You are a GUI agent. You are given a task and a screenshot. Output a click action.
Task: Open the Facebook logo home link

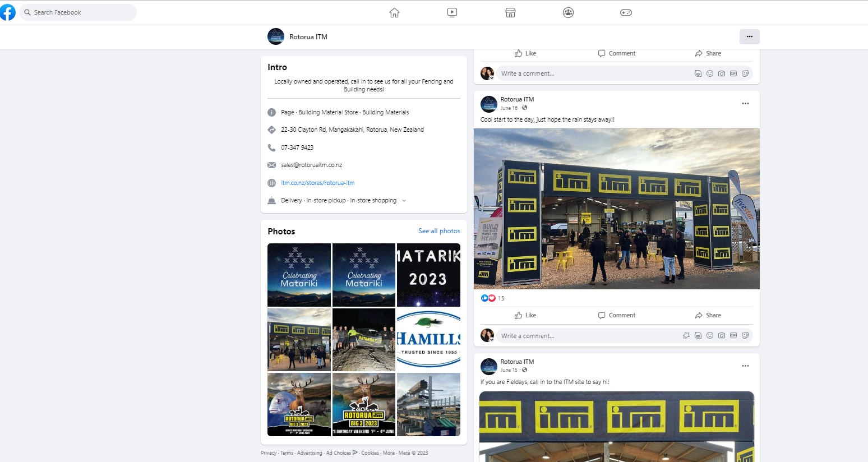click(x=7, y=12)
